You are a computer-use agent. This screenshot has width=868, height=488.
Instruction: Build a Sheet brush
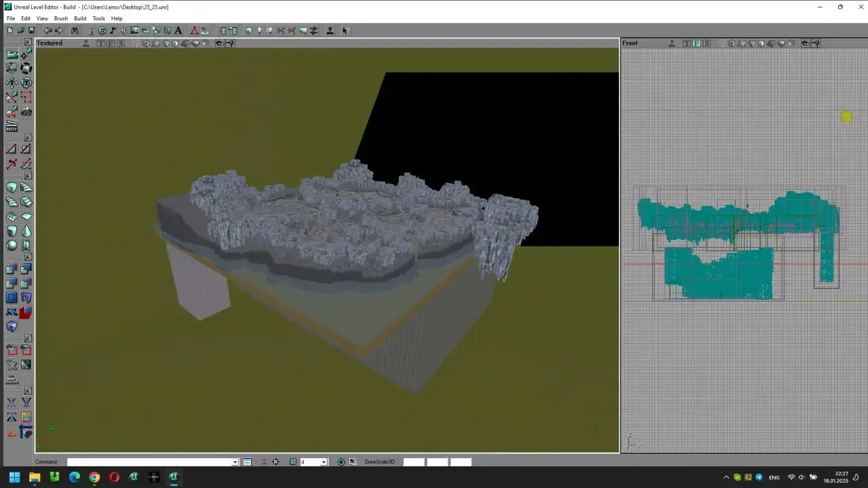[x=26, y=216]
